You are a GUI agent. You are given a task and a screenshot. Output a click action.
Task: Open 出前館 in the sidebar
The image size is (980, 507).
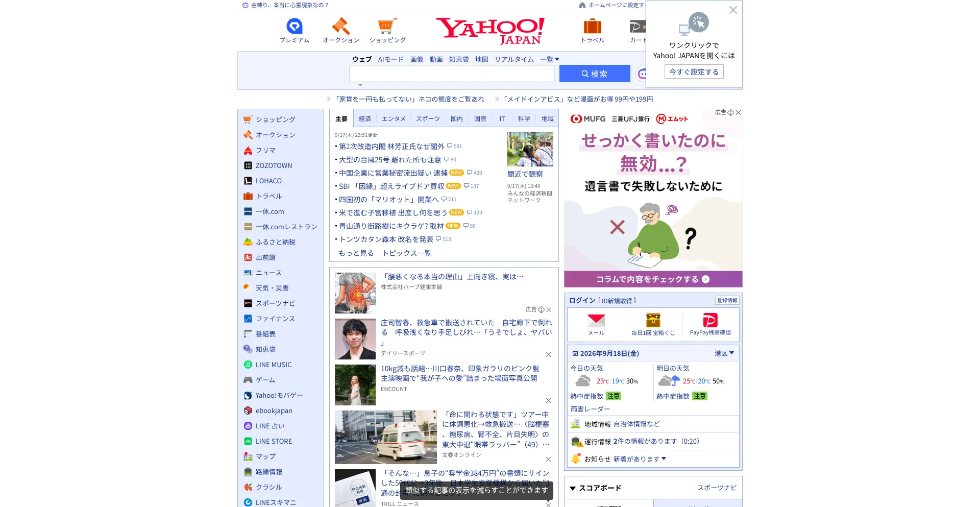(x=265, y=257)
